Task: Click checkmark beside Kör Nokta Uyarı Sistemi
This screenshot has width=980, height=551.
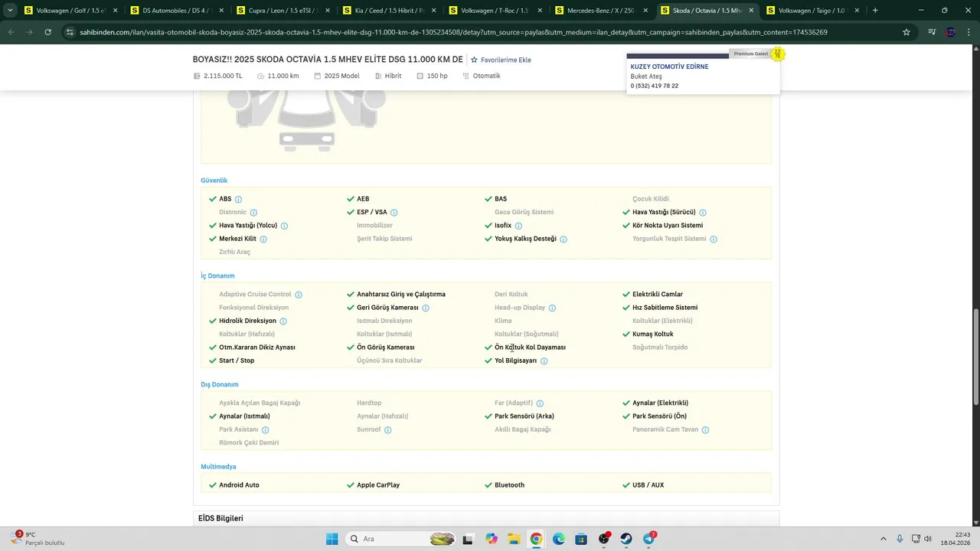Action: point(626,226)
